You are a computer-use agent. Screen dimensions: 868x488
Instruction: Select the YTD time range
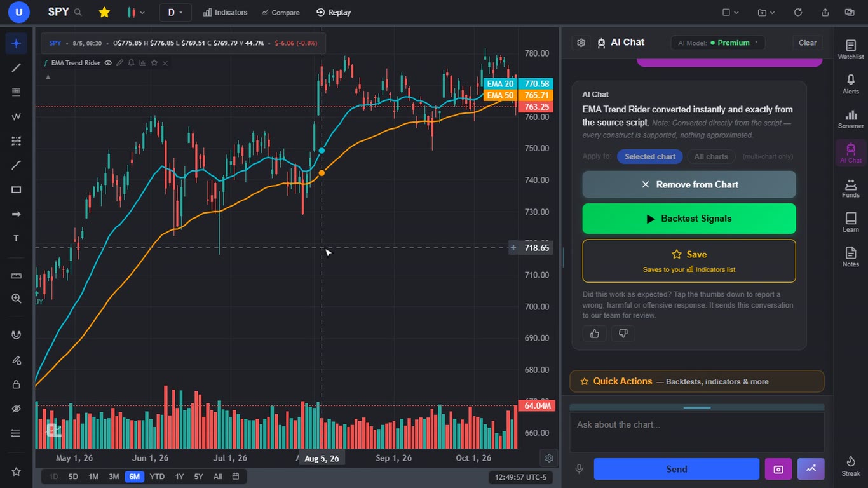[x=157, y=477]
